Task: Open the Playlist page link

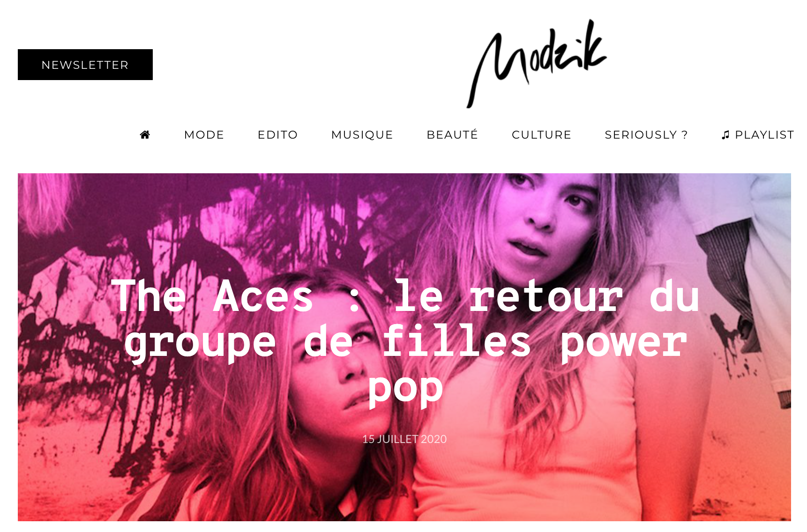Action: (764, 135)
